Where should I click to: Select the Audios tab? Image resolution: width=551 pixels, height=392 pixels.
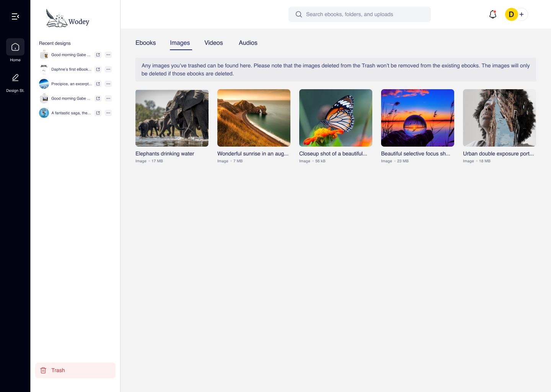tap(248, 43)
